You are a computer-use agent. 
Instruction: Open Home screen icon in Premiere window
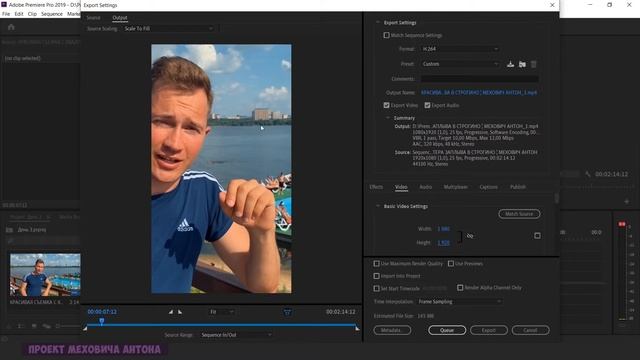coord(11,27)
